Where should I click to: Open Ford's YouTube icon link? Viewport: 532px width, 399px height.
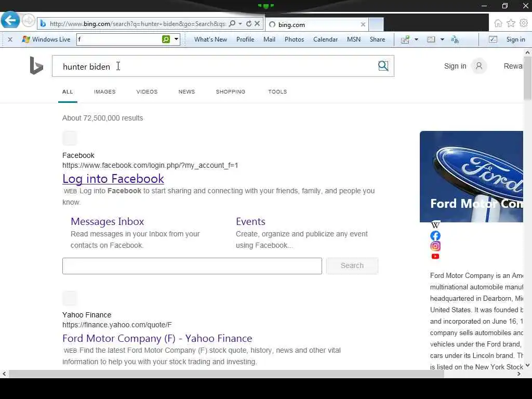click(x=435, y=257)
